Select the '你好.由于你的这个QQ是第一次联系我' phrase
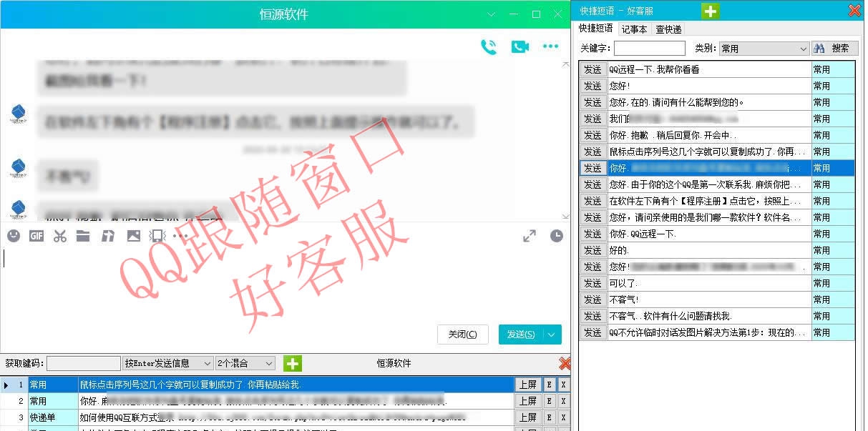Viewport: 868px width, 431px height. [x=709, y=184]
